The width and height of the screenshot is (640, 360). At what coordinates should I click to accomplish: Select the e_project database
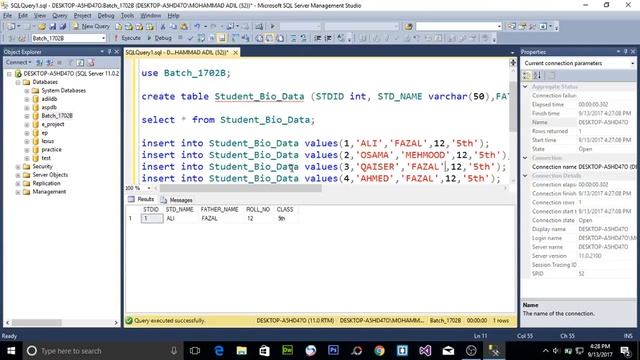[x=53, y=124]
